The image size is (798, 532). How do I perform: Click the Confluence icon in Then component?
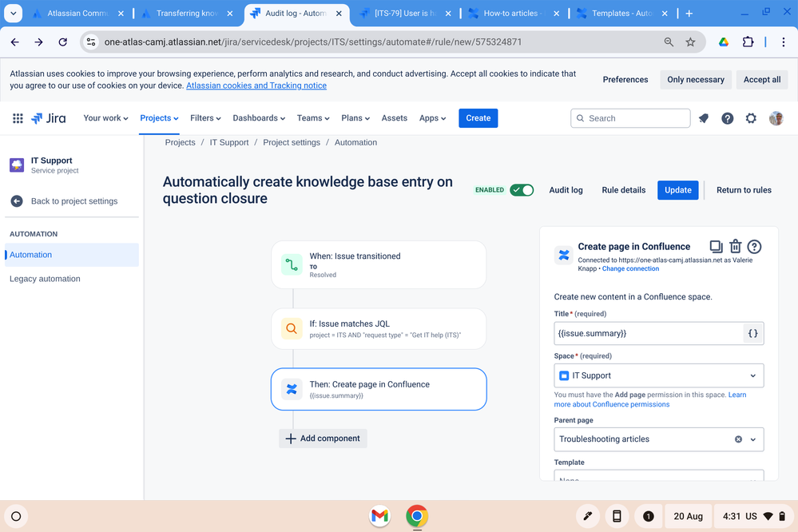[292, 390]
